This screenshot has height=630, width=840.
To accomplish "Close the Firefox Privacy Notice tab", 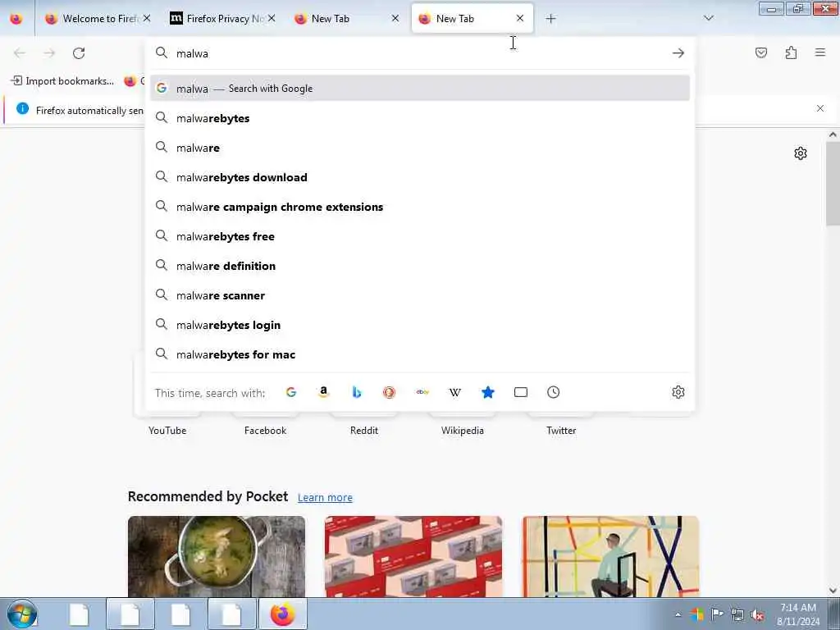I will 272,18.
